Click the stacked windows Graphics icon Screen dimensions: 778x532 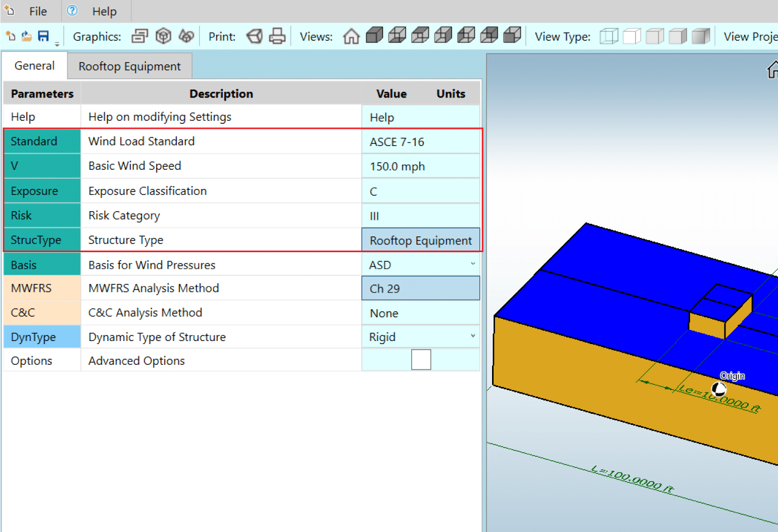click(139, 36)
